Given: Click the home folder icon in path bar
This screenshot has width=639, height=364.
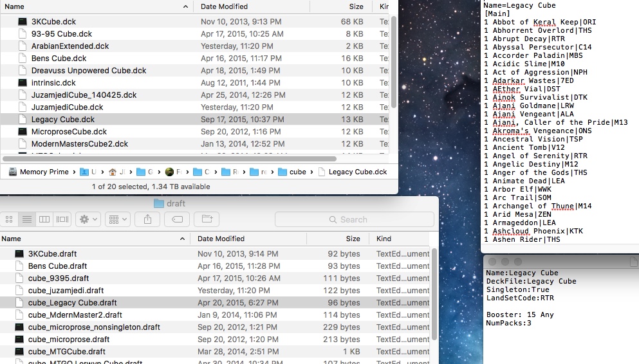Looking at the screenshot, I should point(113,172).
